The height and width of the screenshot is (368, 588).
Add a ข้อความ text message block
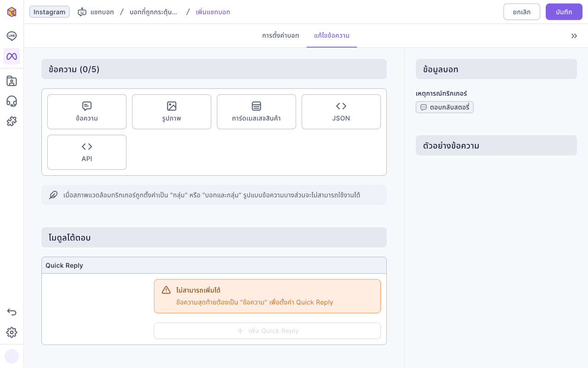87,112
